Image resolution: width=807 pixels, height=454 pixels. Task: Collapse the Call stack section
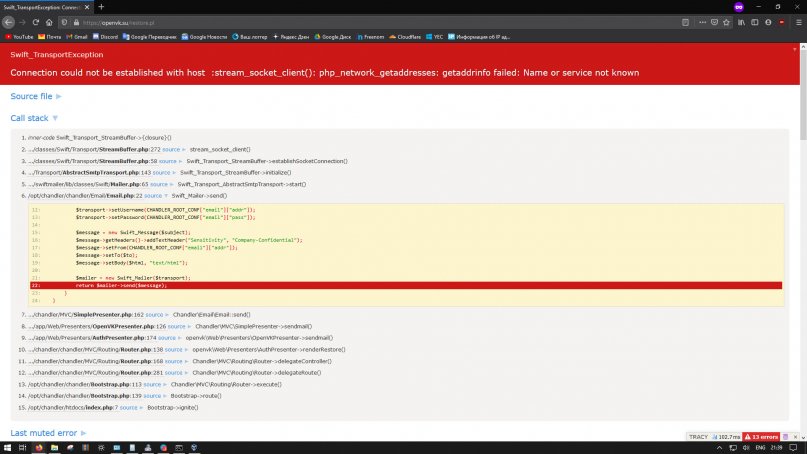click(x=34, y=118)
